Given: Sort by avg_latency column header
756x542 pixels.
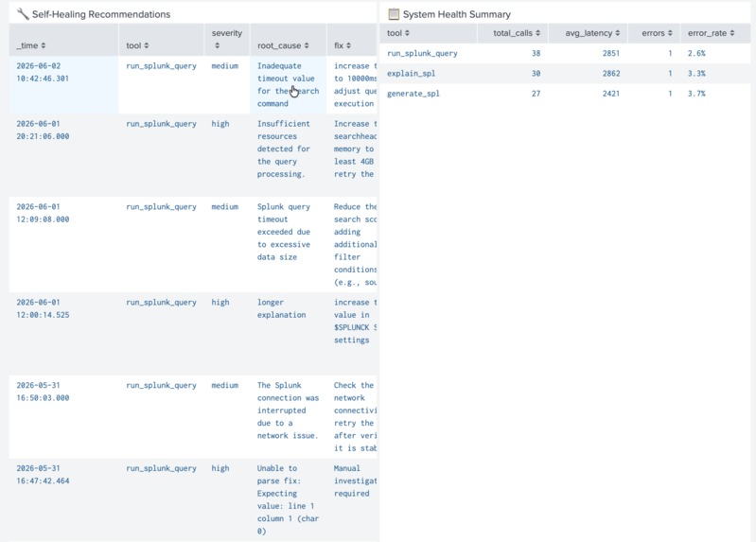Looking at the screenshot, I should [592, 33].
